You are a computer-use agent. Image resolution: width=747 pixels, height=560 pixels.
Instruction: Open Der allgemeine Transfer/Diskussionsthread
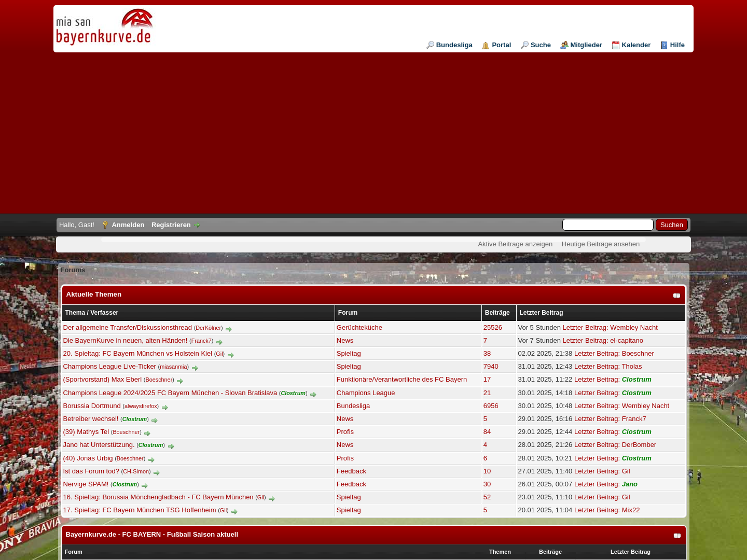pyautogui.click(x=128, y=328)
